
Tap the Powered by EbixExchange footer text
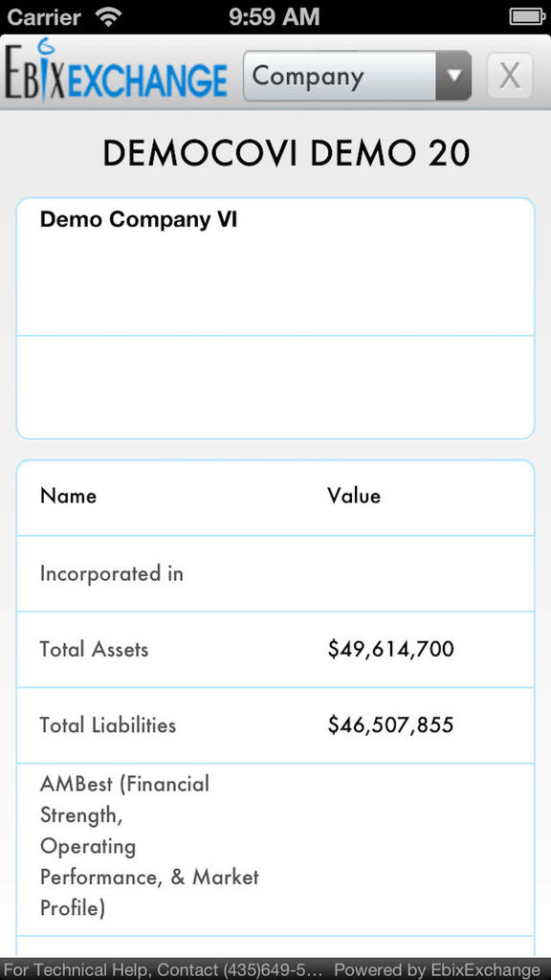438,970
